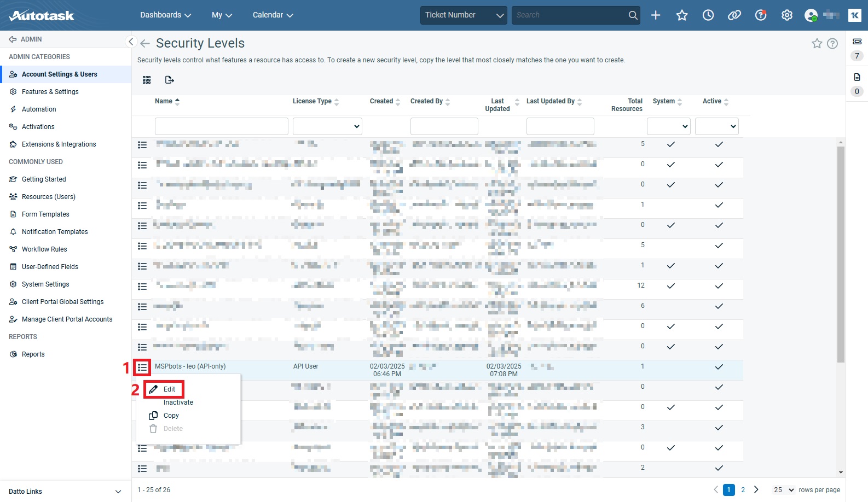868x502 pixels.
Task: Sort by the Last Updated By column
Action: 554,101
